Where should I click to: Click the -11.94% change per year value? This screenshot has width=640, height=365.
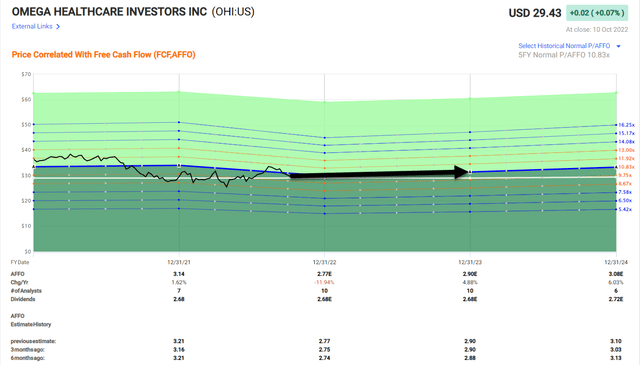point(324,283)
